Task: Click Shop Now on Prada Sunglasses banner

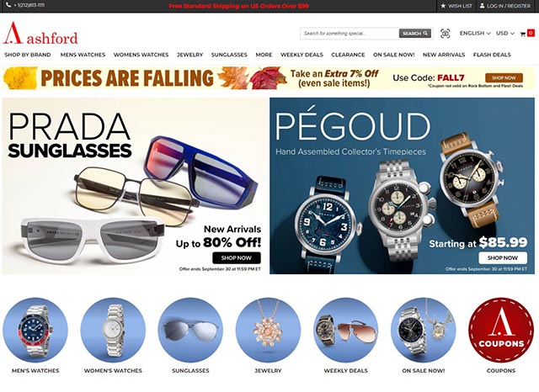Action: [x=237, y=257]
